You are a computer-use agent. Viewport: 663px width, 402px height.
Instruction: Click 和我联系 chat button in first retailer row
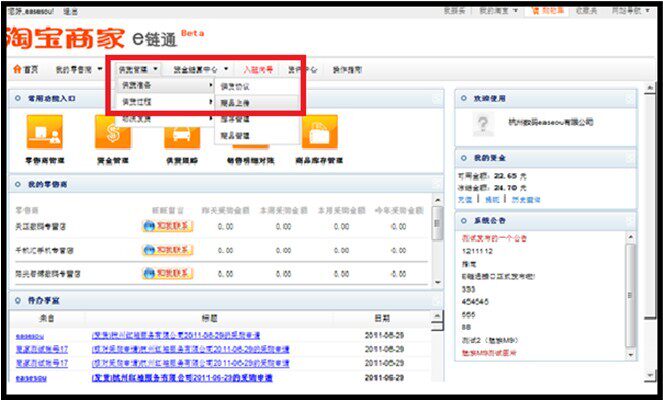168,226
